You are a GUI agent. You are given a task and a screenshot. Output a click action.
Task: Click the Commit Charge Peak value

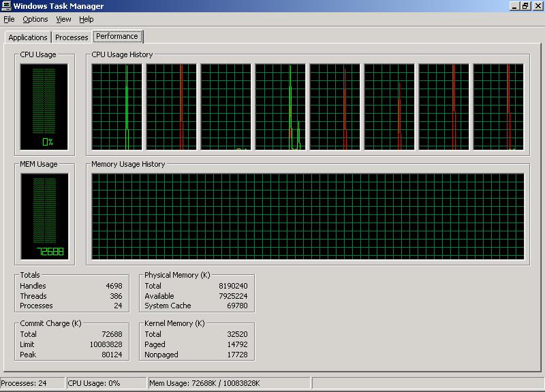coord(114,354)
